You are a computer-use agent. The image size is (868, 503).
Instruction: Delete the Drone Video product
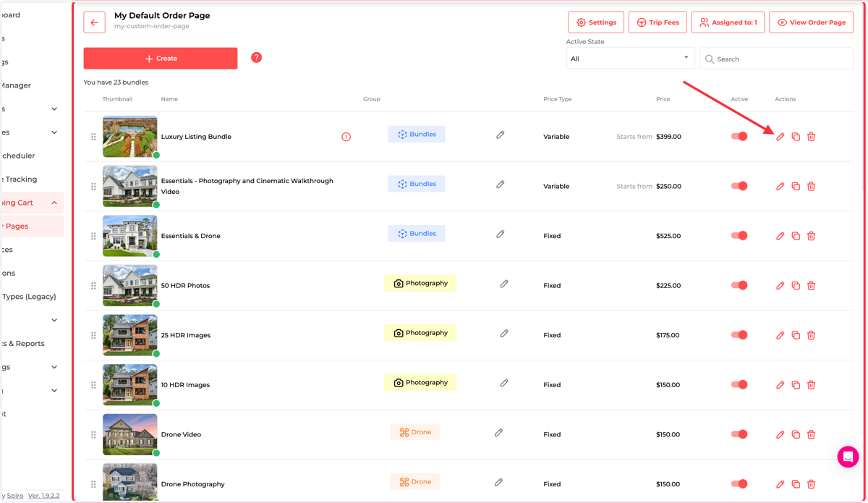click(811, 434)
